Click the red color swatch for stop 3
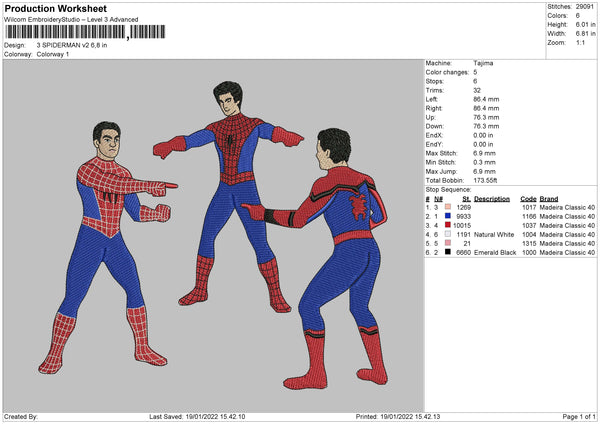 tap(448, 225)
